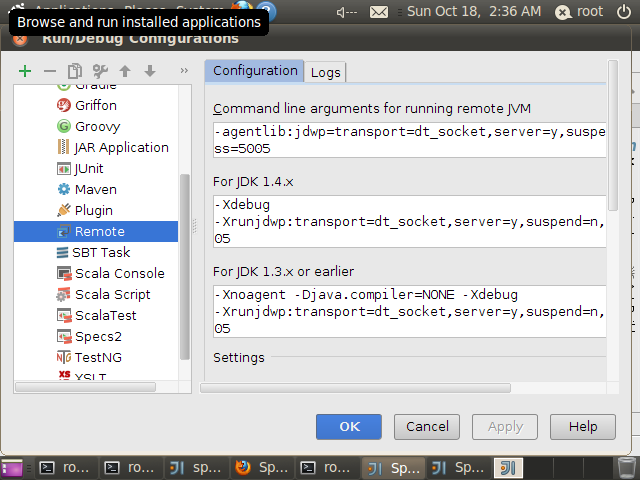Click the power icon in top panel
Viewport: 640px width, 480px height.
click(624, 12)
